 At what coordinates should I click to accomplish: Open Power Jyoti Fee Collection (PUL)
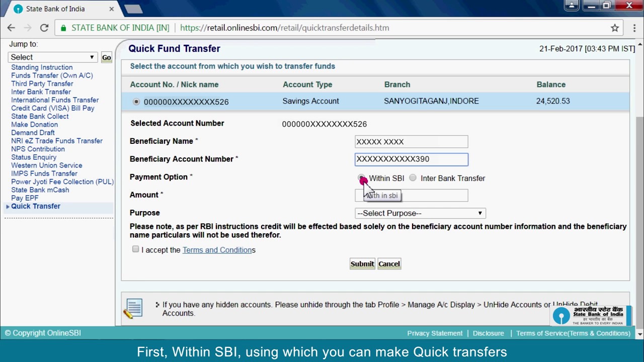point(62,182)
